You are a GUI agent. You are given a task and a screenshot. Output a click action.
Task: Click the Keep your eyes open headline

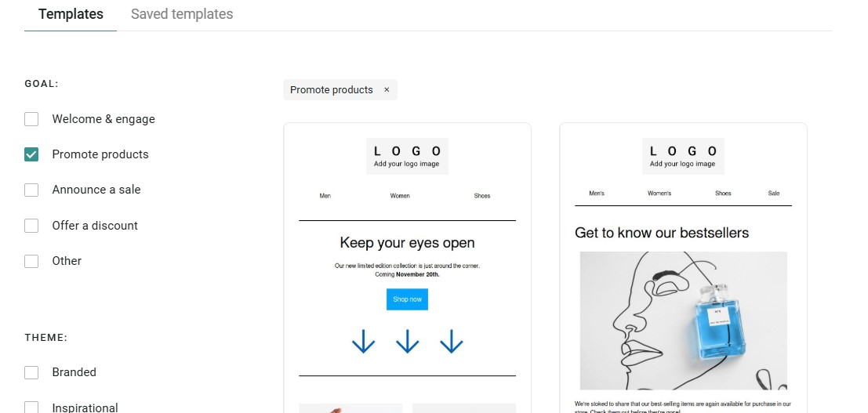(408, 243)
